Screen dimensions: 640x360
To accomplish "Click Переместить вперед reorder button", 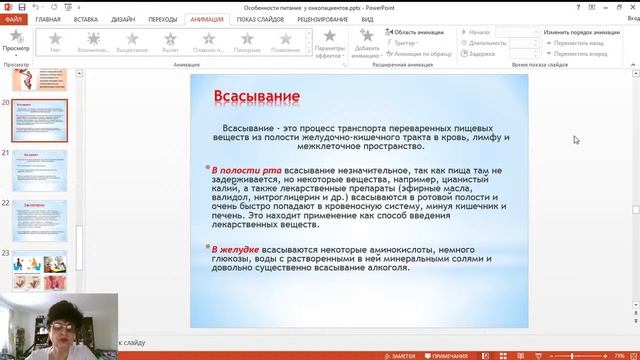I will pyautogui.click(x=576, y=53).
